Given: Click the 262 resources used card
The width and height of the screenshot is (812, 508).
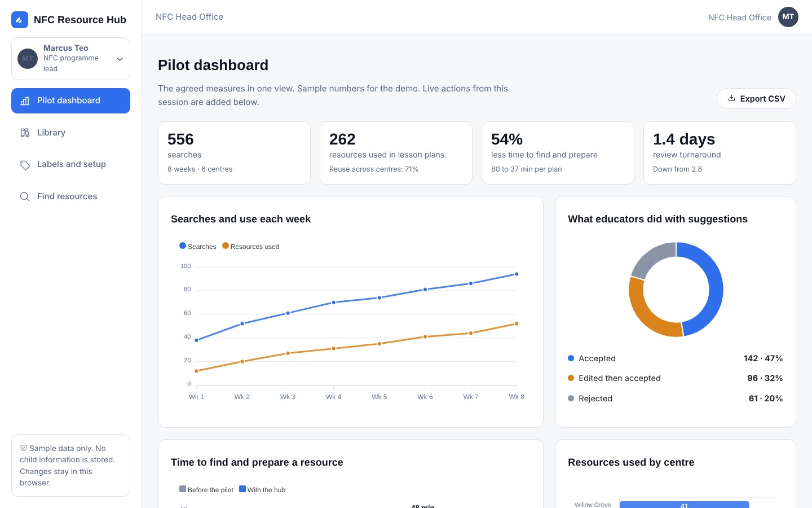Looking at the screenshot, I should pos(396,153).
